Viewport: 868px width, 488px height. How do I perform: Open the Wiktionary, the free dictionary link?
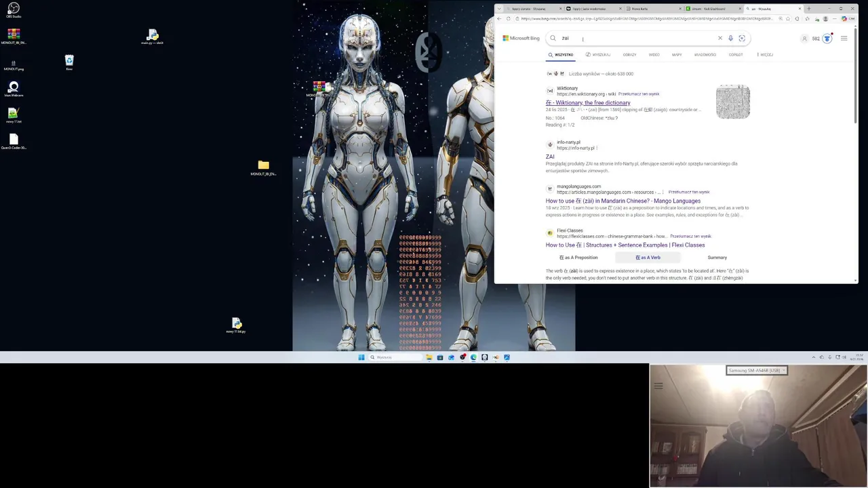(x=588, y=103)
